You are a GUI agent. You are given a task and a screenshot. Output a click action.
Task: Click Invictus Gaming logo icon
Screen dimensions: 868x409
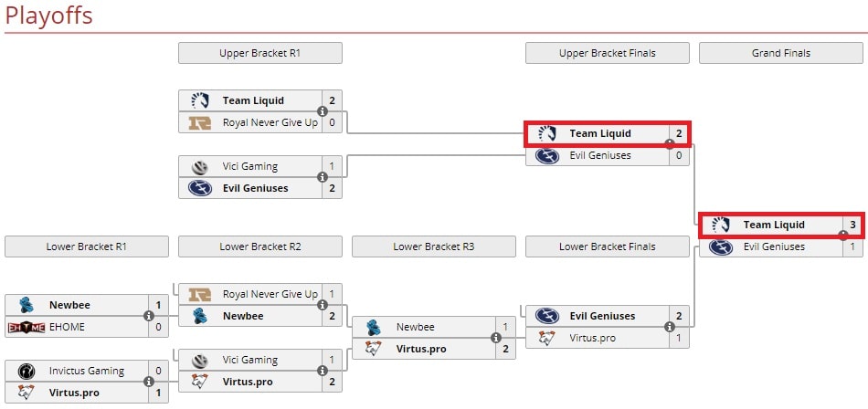pos(26,371)
